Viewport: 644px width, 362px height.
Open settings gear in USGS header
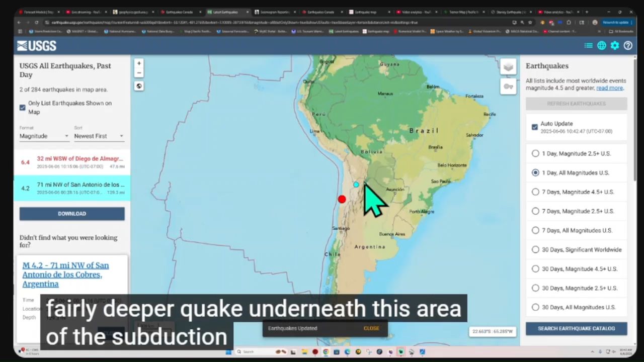click(x=615, y=46)
